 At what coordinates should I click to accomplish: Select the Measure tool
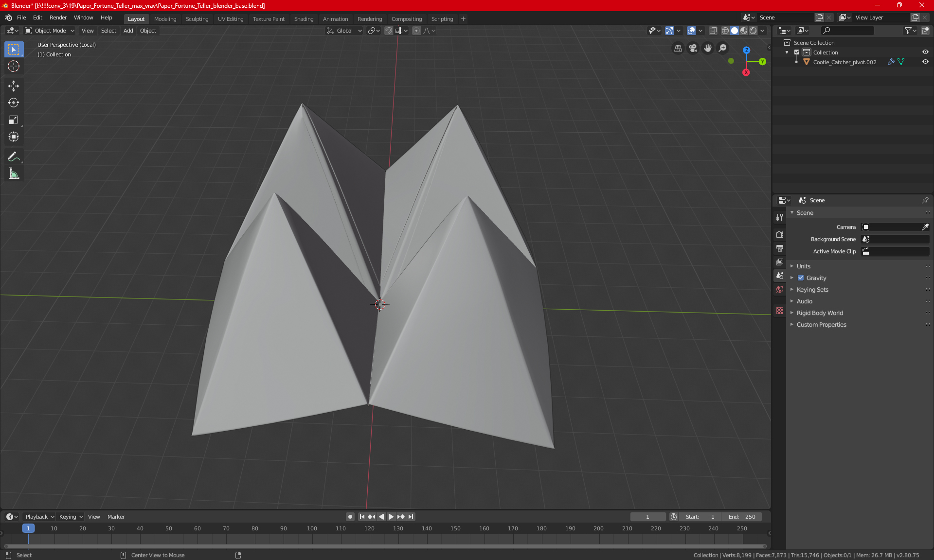(x=14, y=174)
